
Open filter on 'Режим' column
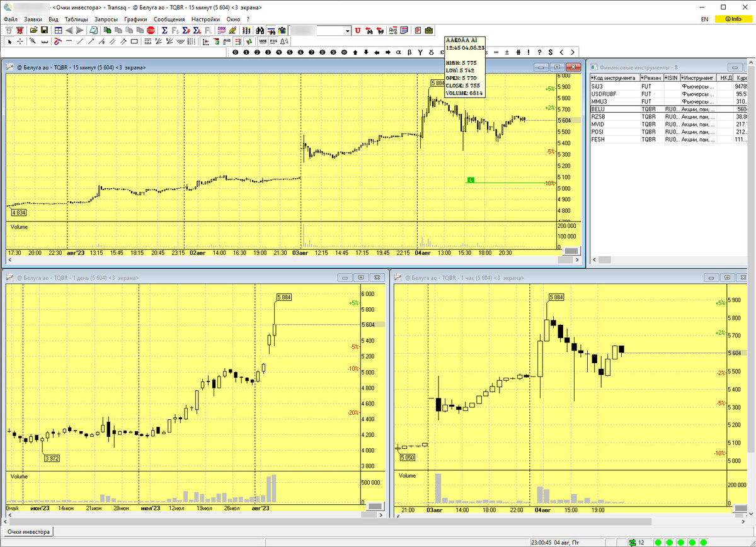click(642, 77)
